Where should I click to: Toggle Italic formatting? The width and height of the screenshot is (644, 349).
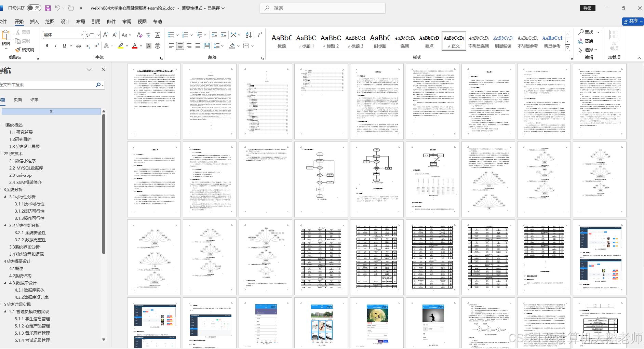click(55, 46)
